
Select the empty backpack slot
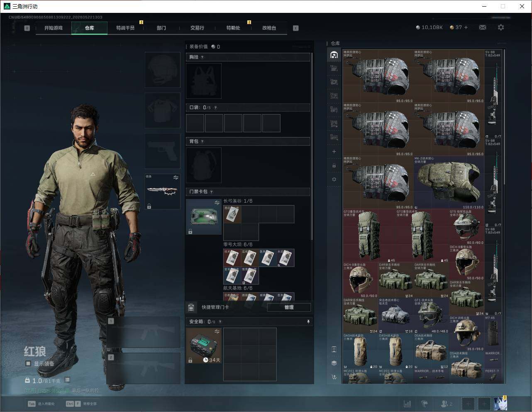204,165
